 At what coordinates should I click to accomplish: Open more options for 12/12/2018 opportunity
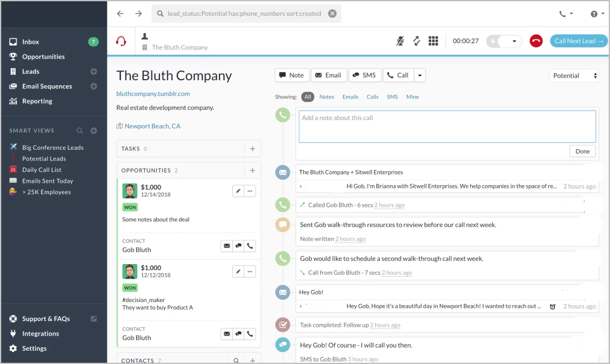pos(250,272)
